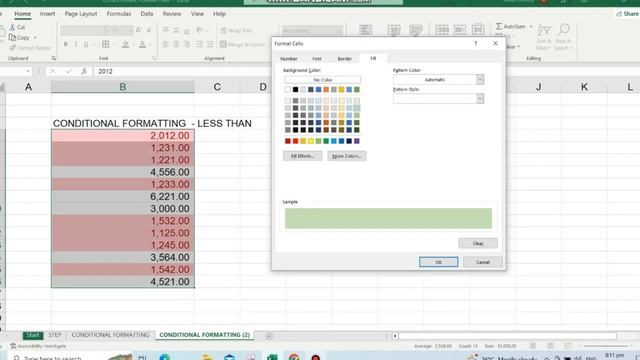Switch to the Border tab
The height and width of the screenshot is (360, 640).
point(344,59)
